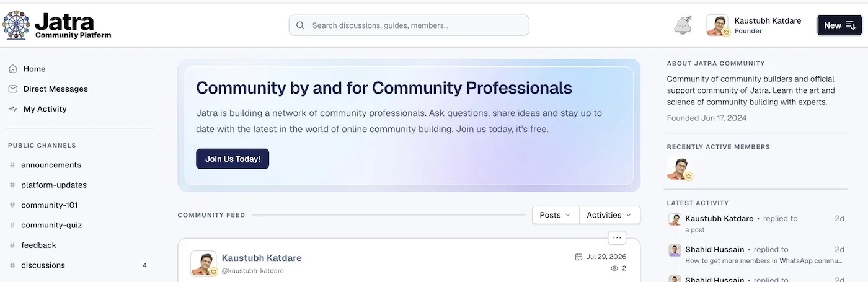The width and height of the screenshot is (868, 282).
Task: Click the calendar icon beside Jul 29, 2026
Action: click(578, 257)
